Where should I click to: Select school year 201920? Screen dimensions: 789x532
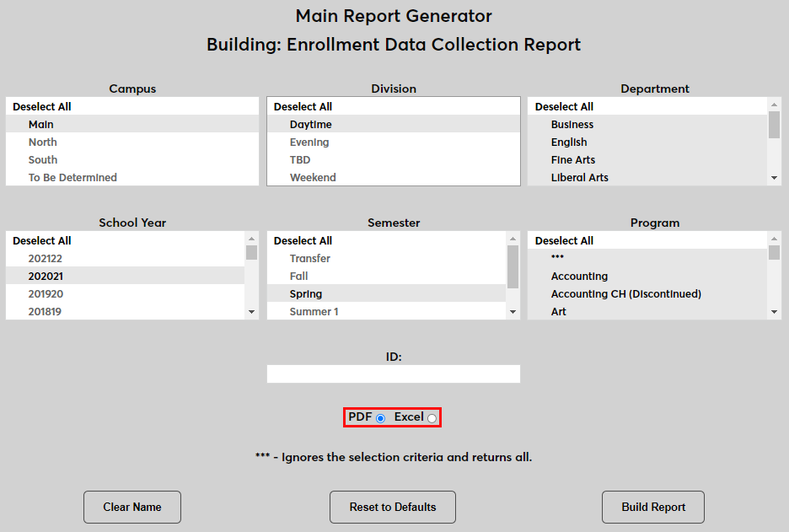pos(126,293)
